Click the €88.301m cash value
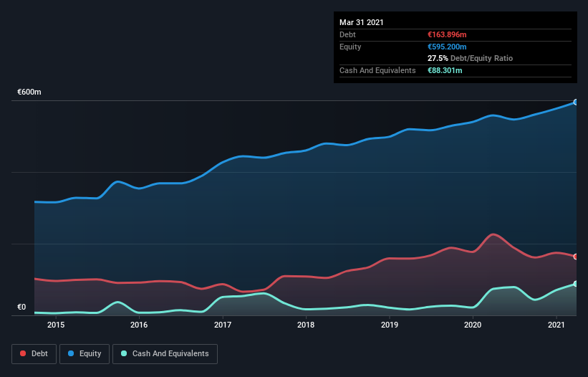588x377 pixels. tap(445, 70)
